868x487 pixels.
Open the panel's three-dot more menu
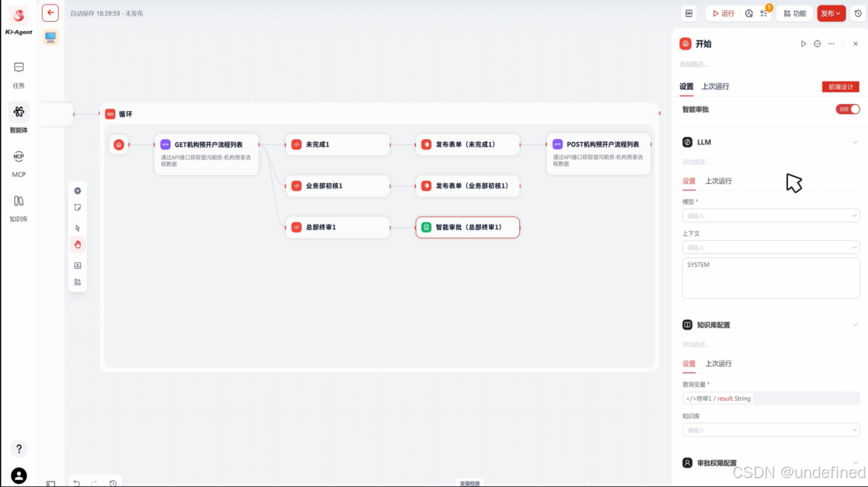[831, 44]
